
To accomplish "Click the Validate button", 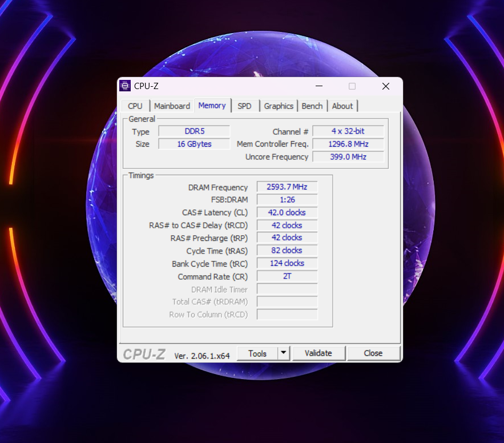I will point(318,353).
